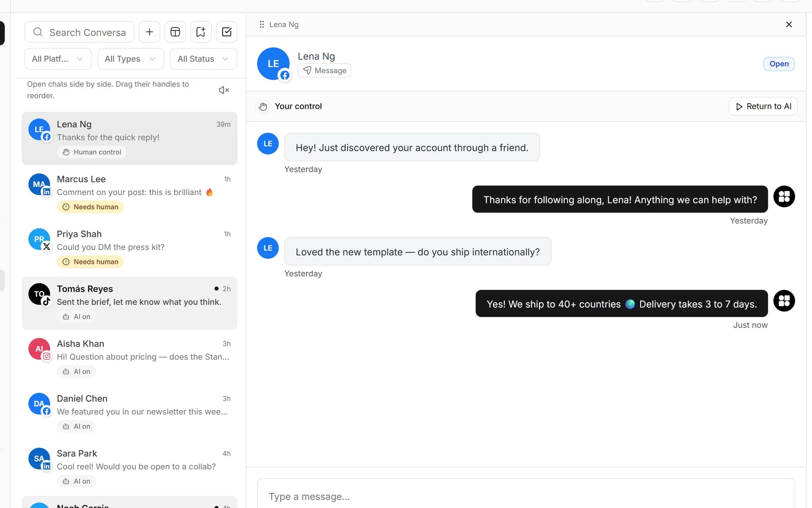Click AI on tag under Aisha Khan
Screen dimensions: 812x508
click(x=76, y=371)
